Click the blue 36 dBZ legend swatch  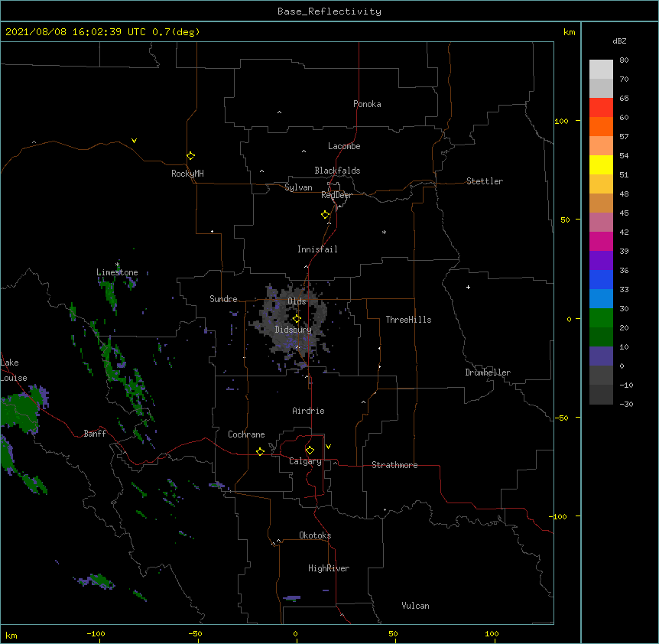point(601,279)
